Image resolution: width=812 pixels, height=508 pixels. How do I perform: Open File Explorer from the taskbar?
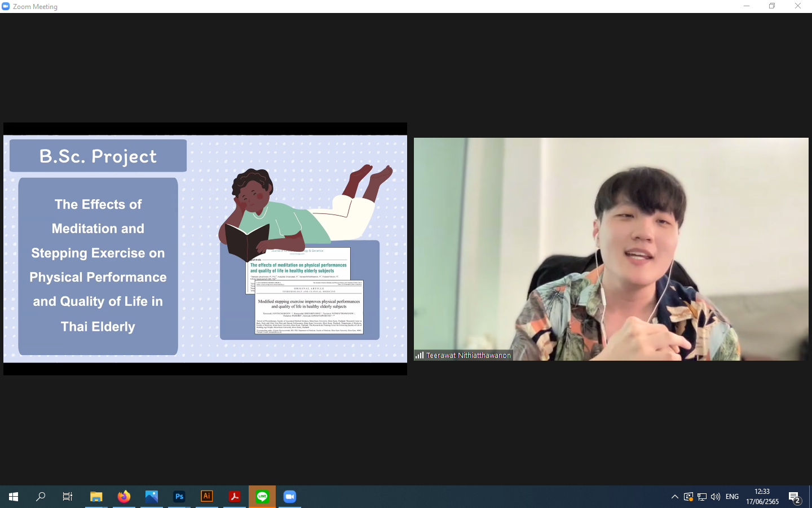click(x=96, y=497)
